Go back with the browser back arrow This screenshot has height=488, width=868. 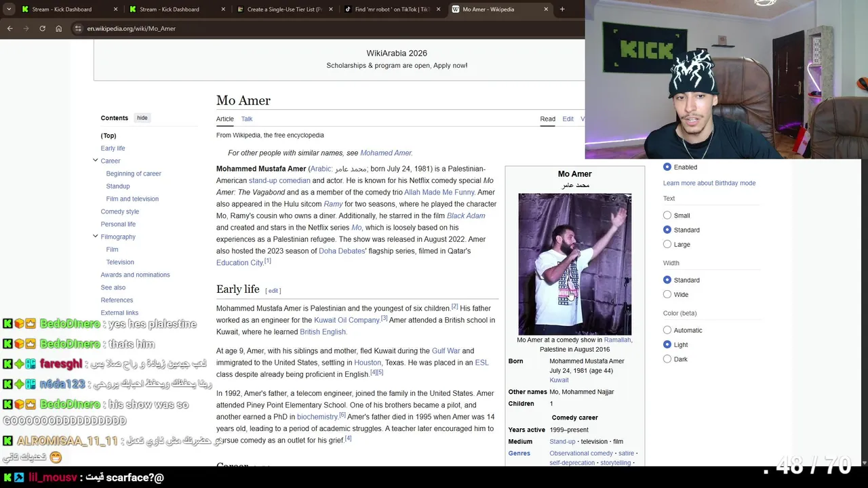[x=9, y=28]
